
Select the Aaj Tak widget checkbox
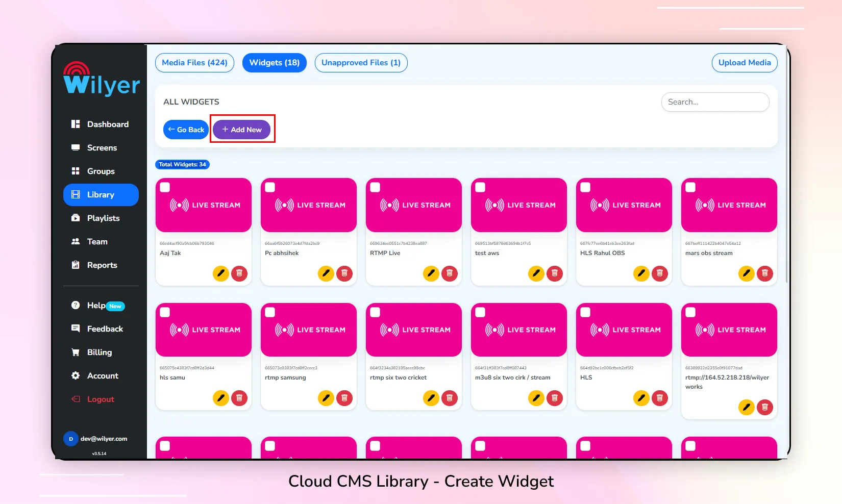point(165,187)
